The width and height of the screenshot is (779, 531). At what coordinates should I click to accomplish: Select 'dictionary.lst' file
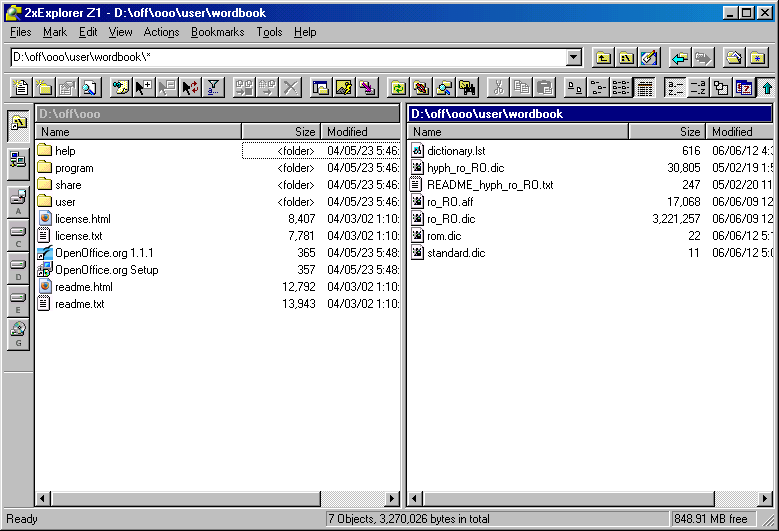pyautogui.click(x=456, y=151)
